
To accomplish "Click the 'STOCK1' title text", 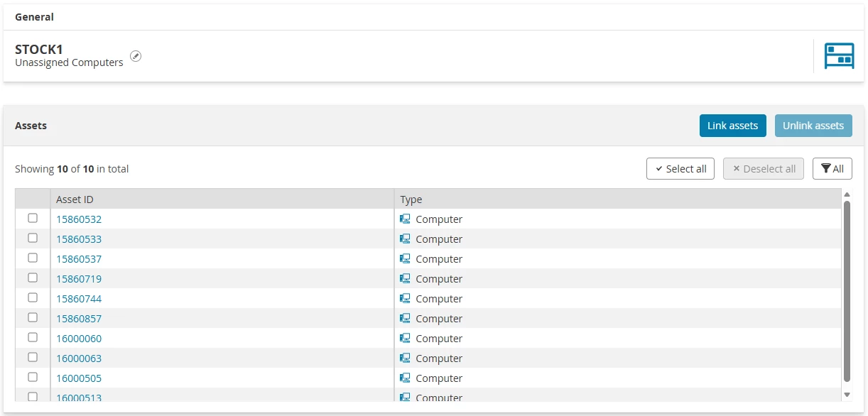I will (x=39, y=50).
